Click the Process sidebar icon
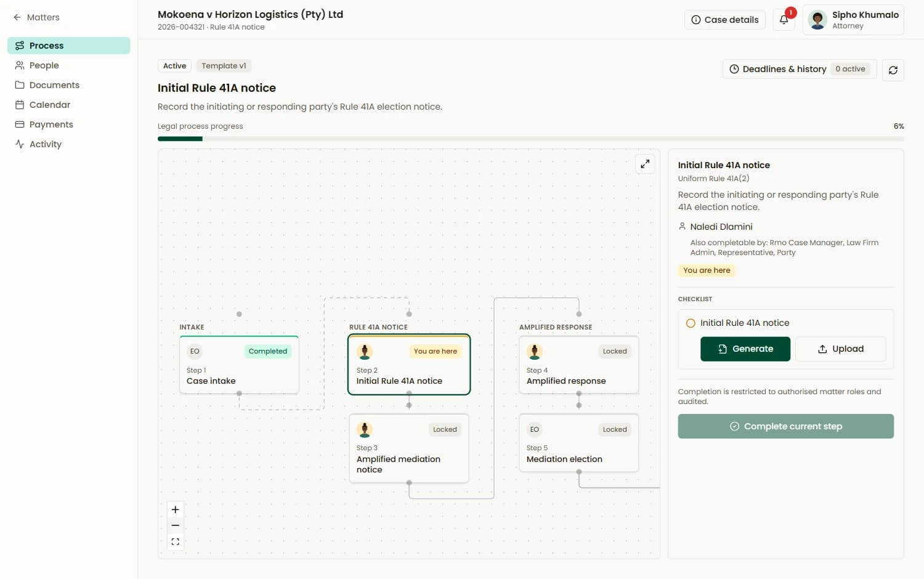Viewport: 924px width, 579px height. click(x=20, y=46)
